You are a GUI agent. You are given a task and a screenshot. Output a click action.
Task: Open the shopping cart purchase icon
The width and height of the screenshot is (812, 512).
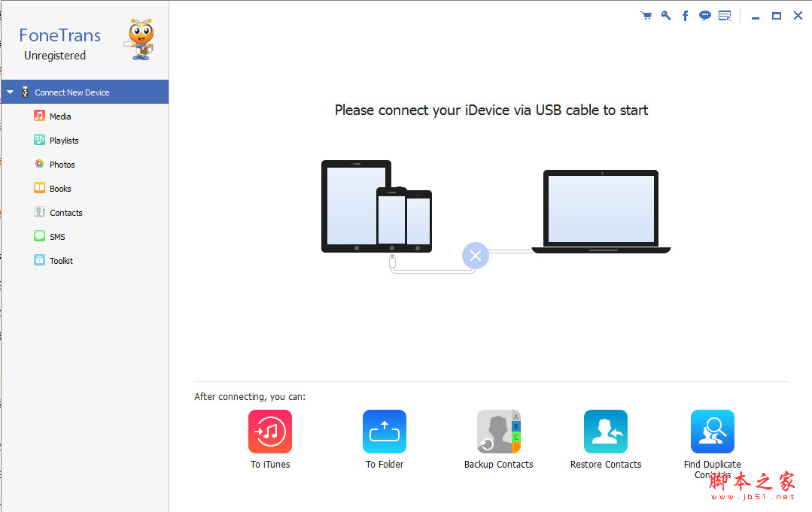[x=646, y=16]
